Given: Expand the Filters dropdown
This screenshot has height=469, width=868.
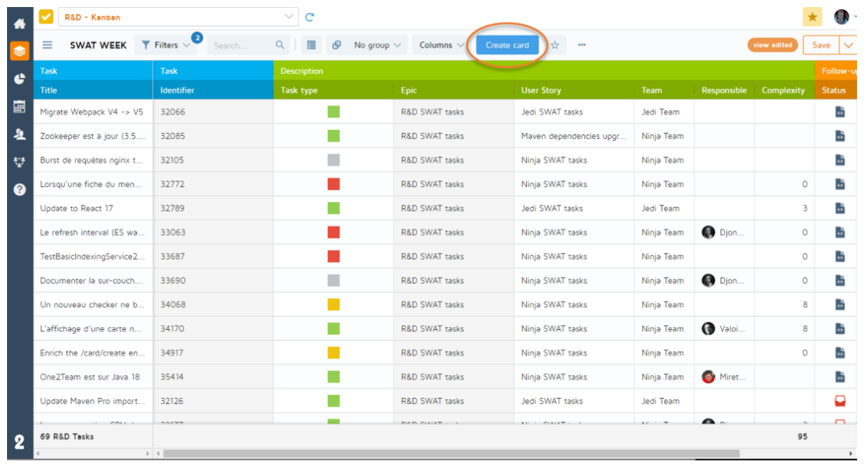Looking at the screenshot, I should tap(166, 45).
